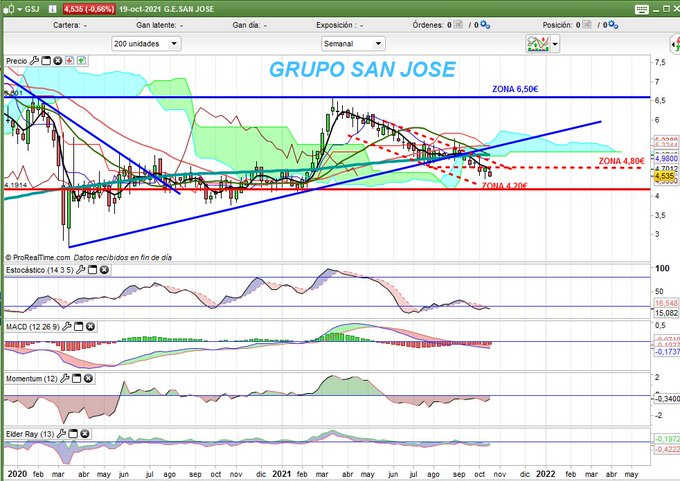Image resolution: width=680 pixels, height=481 pixels.
Task: Click the green arrow icon in the Precio panel
Action: (x=81, y=61)
